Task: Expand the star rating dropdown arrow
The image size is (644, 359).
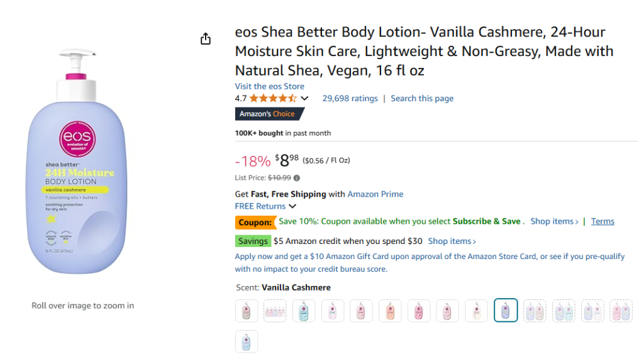Action: [304, 99]
